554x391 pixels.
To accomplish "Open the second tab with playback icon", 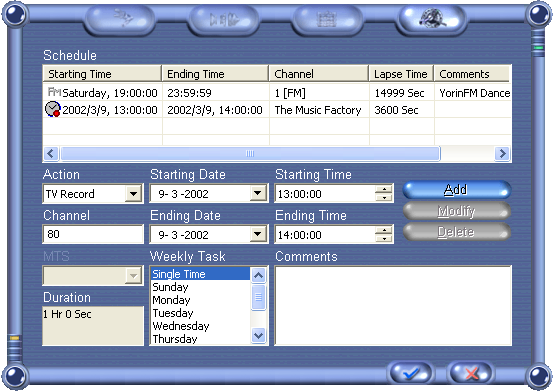I will pyautogui.click(x=224, y=20).
